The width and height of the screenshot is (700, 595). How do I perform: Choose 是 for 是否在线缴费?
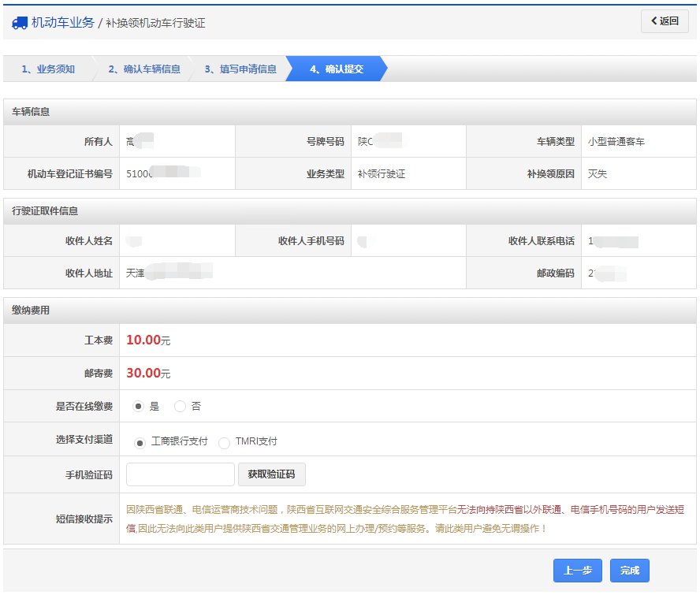(139, 407)
